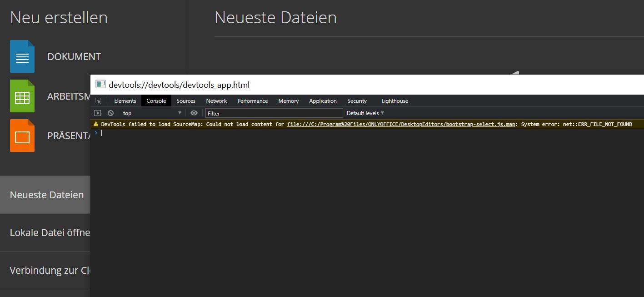644x297 pixels.
Task: Switch to the Console tab
Action: click(156, 101)
